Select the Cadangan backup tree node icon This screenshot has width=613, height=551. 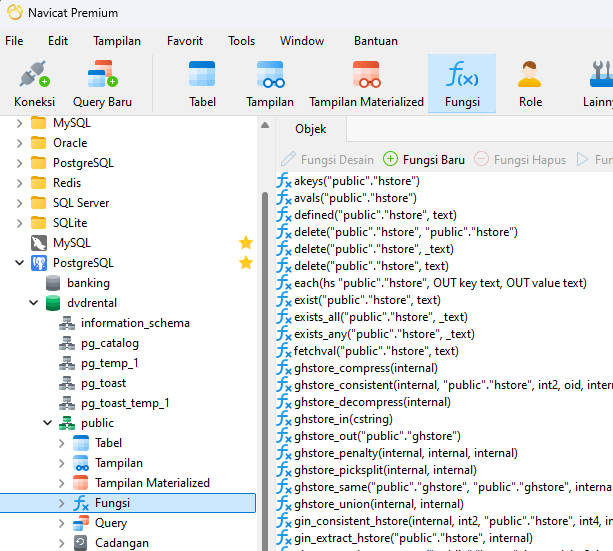point(81,543)
